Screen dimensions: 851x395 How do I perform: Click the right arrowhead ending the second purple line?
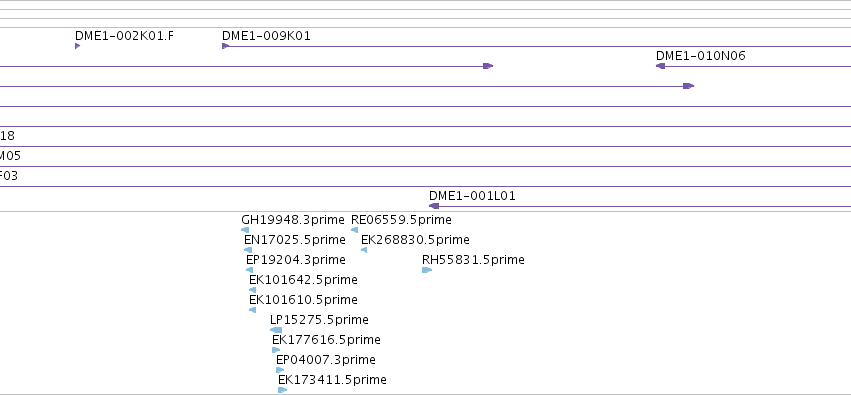tap(488, 66)
